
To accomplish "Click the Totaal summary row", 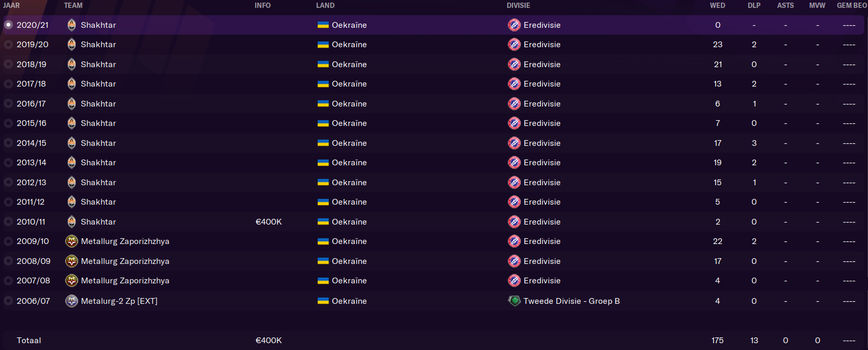I will pyautogui.click(x=433, y=340).
